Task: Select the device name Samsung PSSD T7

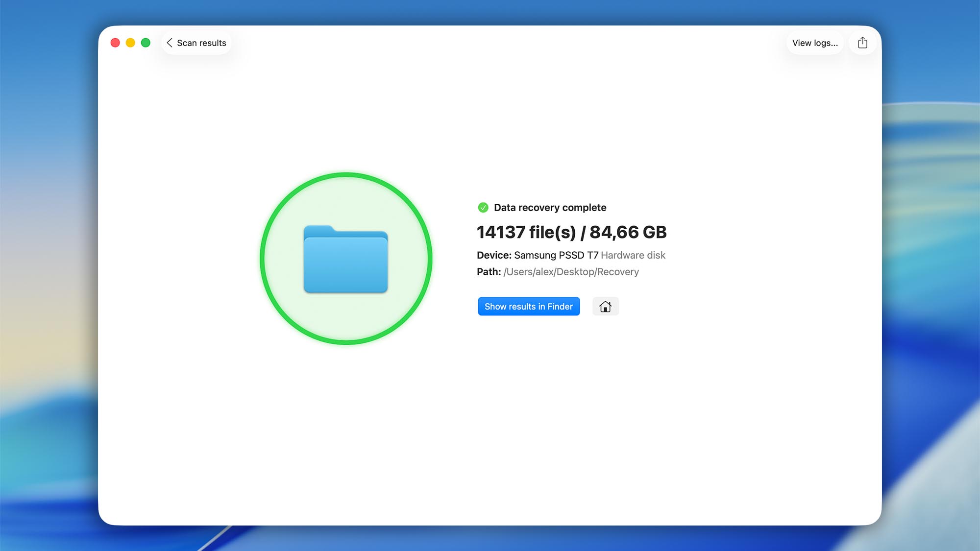Action: tap(555, 255)
